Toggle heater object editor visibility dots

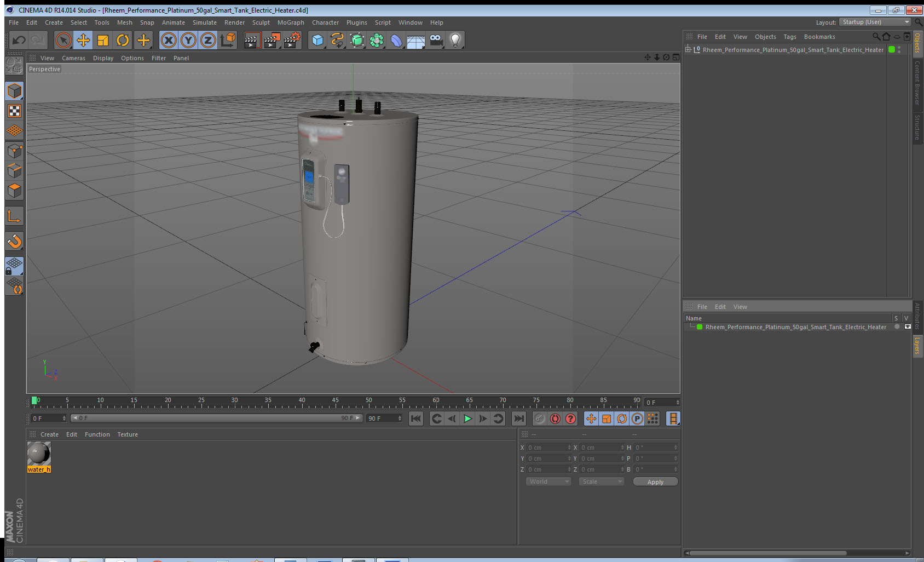point(899,49)
